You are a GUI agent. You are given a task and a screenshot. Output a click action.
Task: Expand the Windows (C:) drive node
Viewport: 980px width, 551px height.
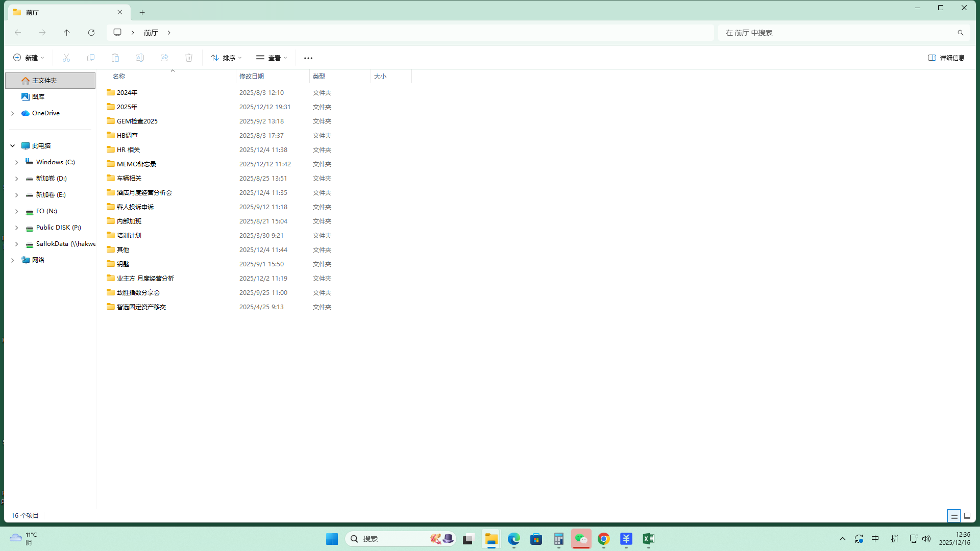pyautogui.click(x=17, y=162)
